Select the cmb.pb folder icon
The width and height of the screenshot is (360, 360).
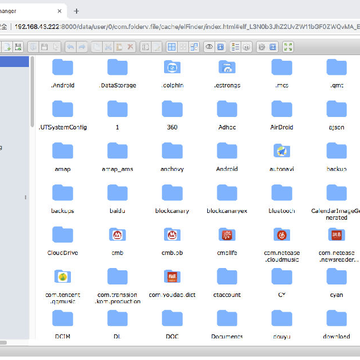(x=172, y=234)
